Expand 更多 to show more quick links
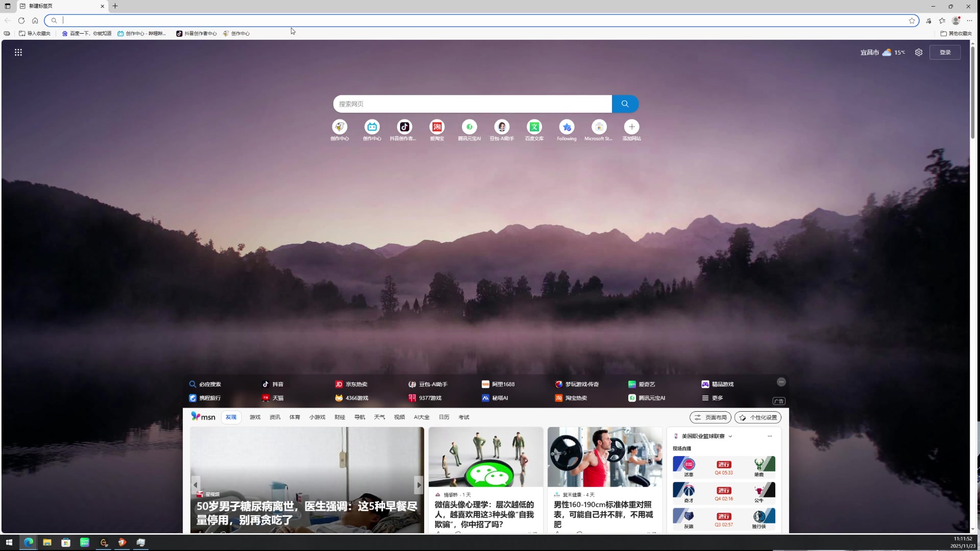 (714, 397)
